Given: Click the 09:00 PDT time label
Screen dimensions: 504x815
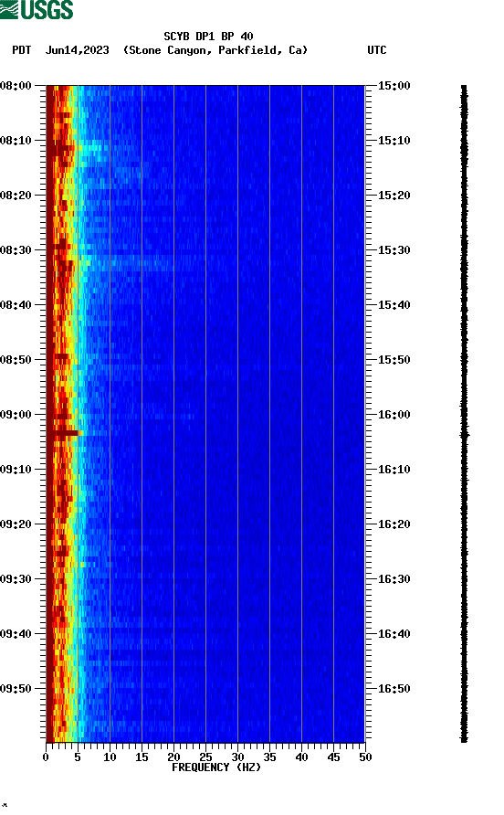Looking at the screenshot, I should point(16,415).
